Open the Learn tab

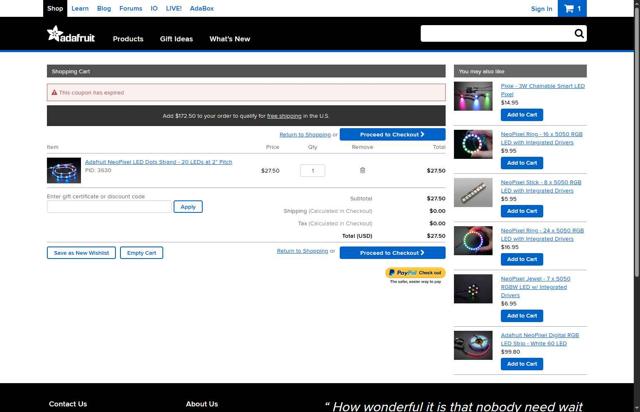tap(80, 9)
